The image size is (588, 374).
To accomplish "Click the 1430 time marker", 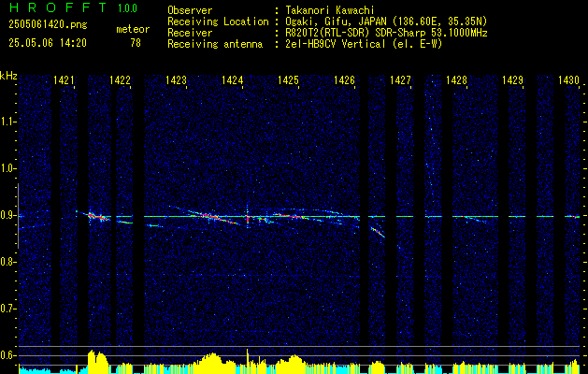I will [568, 79].
